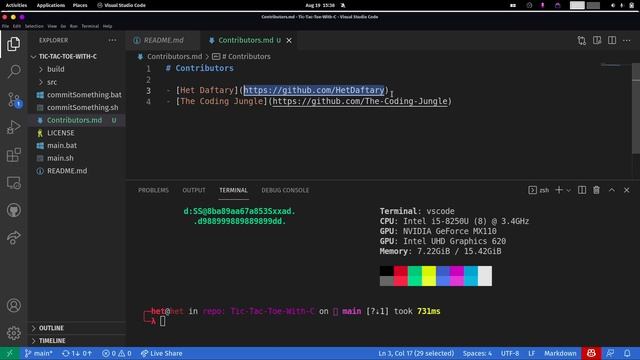
Task: Close the Contributors.md tab
Action: 289,40
